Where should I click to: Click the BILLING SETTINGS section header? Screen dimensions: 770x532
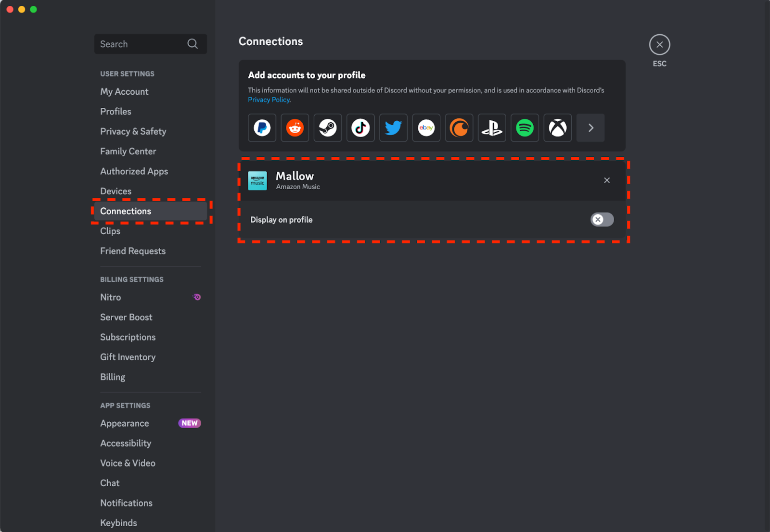pyautogui.click(x=132, y=279)
